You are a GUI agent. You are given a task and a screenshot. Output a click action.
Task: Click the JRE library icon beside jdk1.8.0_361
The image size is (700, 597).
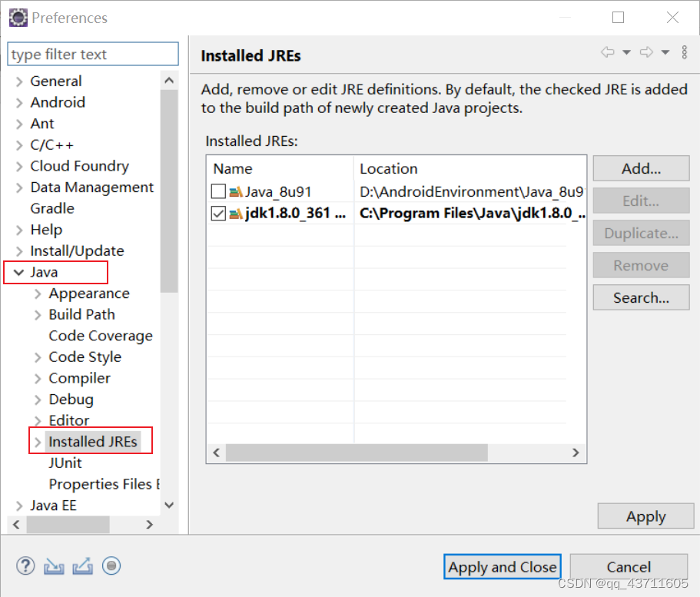(x=236, y=213)
